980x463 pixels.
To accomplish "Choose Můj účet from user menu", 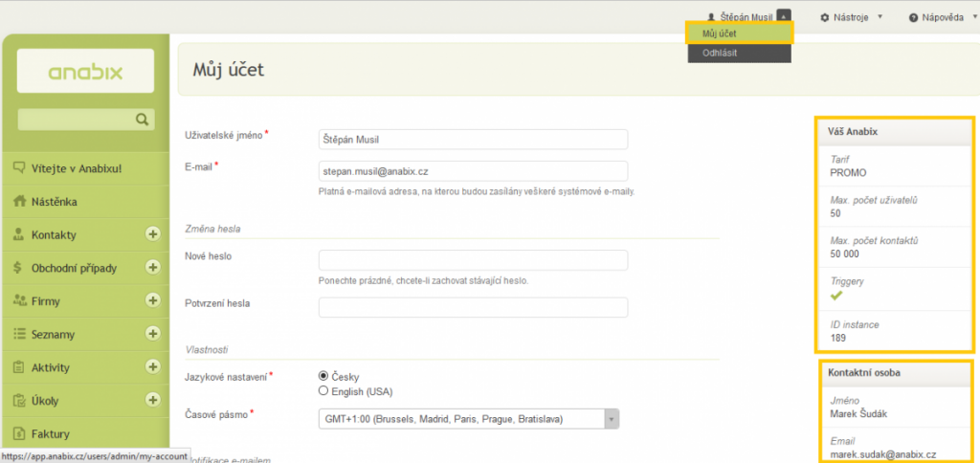I will click(x=740, y=33).
